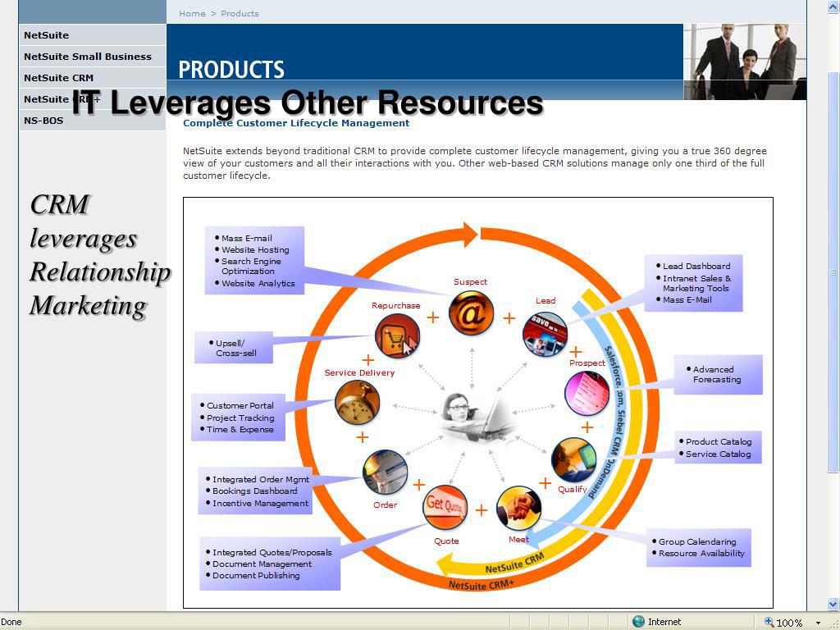Viewport: 840px width, 630px height.
Task: Click the woman with laptop center image
Action: click(476, 417)
